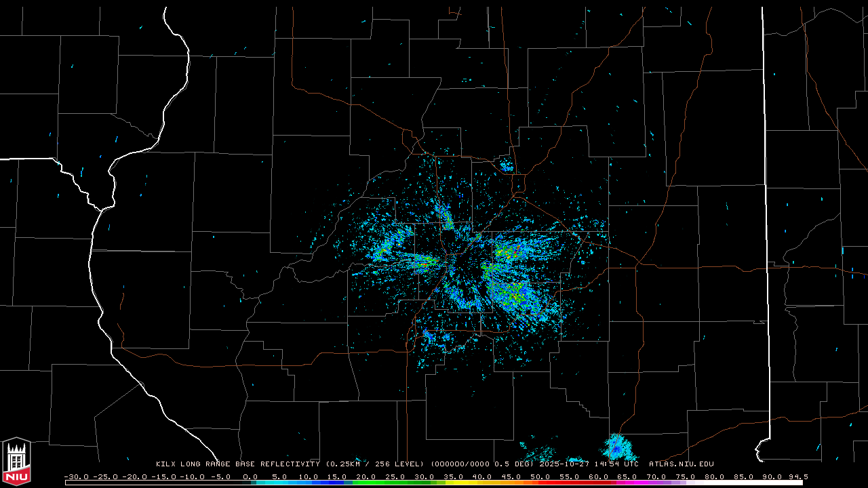Click the -30.0 label on the color scale
The height and width of the screenshot is (488, 868).
pyautogui.click(x=77, y=476)
